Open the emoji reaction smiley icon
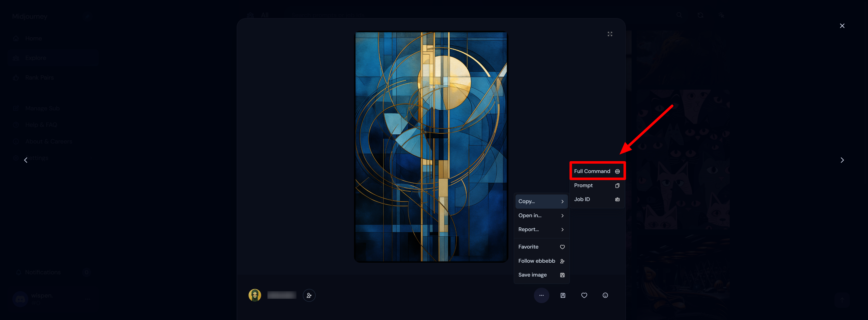This screenshot has height=320, width=868. click(x=605, y=296)
